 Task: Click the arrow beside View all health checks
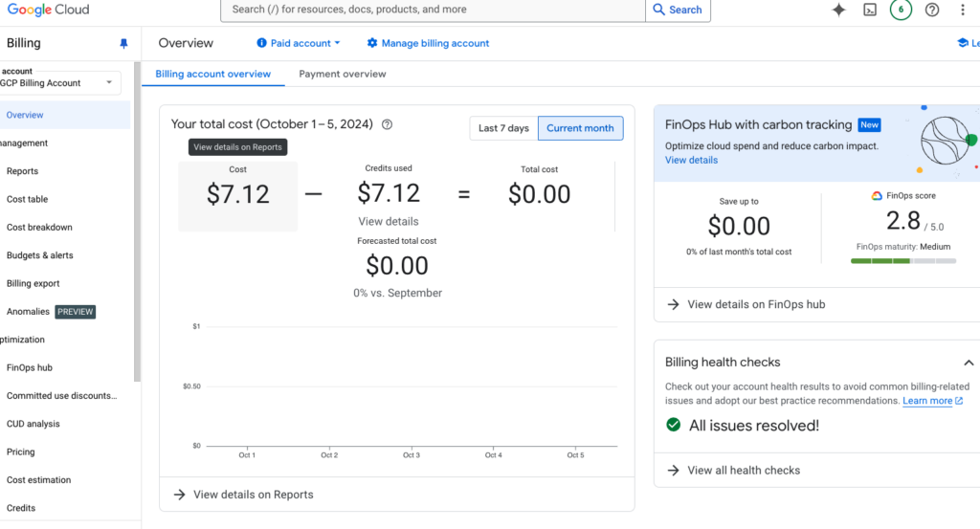pyautogui.click(x=673, y=471)
